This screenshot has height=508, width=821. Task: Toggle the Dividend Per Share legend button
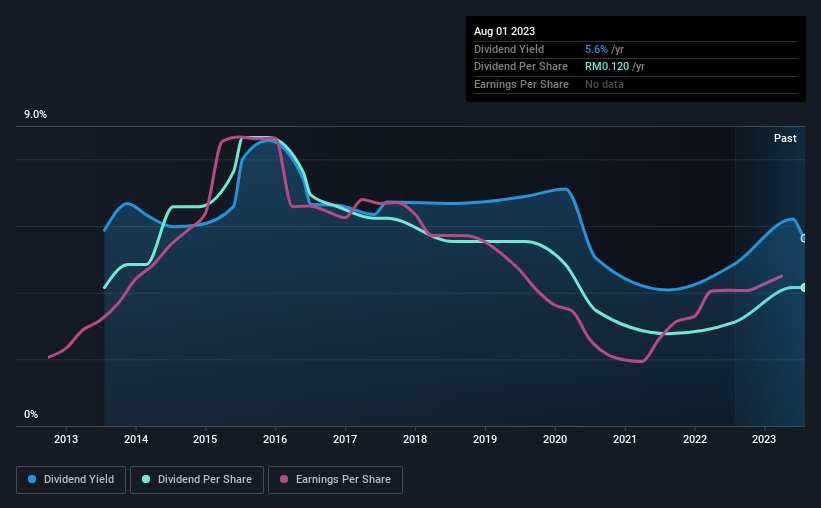point(197,480)
